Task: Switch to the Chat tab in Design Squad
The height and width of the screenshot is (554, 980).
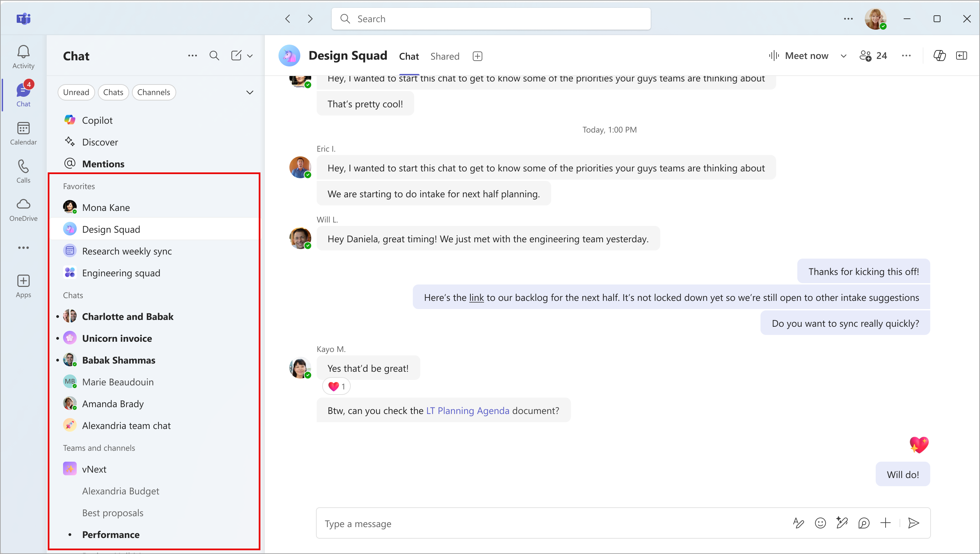Action: click(x=409, y=56)
